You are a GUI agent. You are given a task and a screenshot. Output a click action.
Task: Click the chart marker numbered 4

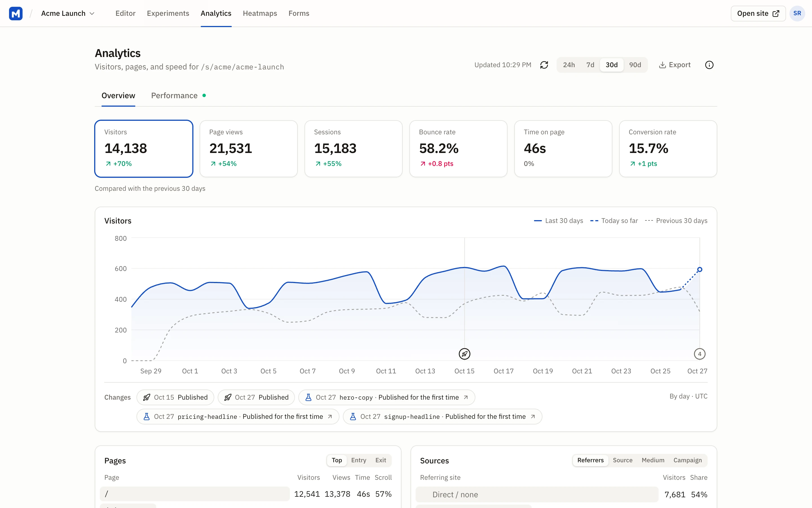[700, 354]
